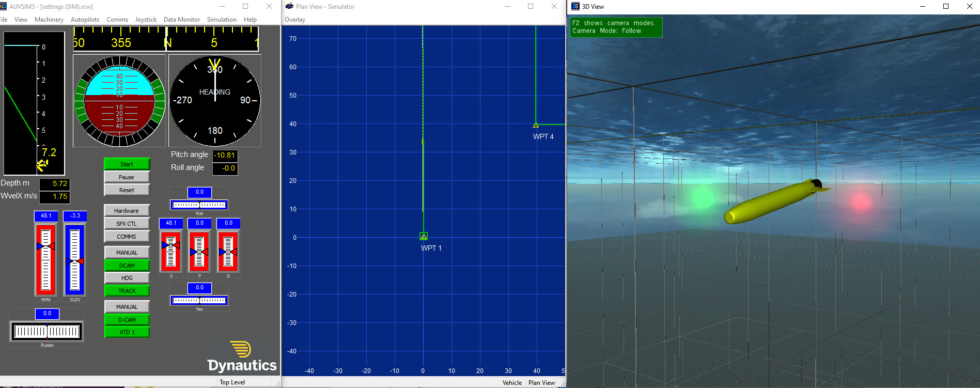Click the Pitch angle value field
980x388 pixels.
225,155
